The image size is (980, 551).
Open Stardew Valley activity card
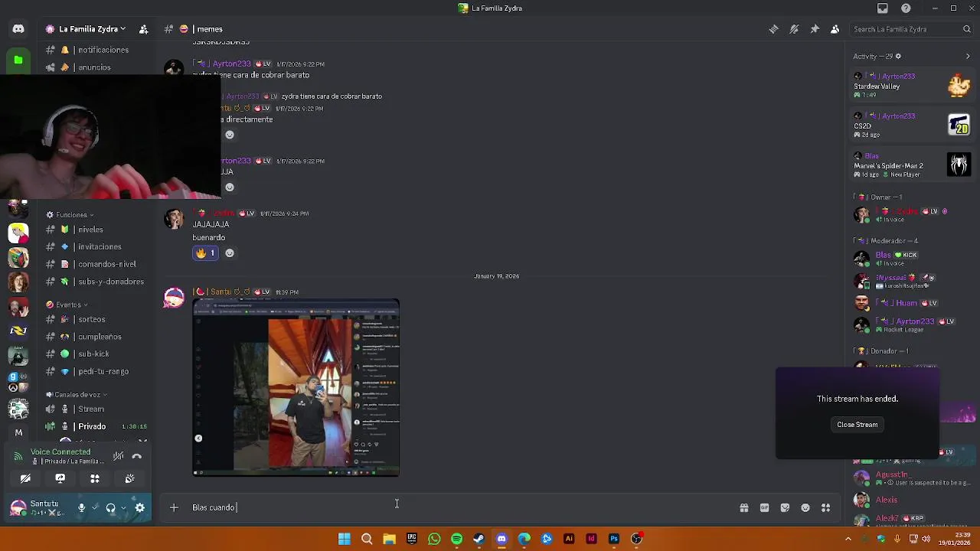[x=913, y=86]
